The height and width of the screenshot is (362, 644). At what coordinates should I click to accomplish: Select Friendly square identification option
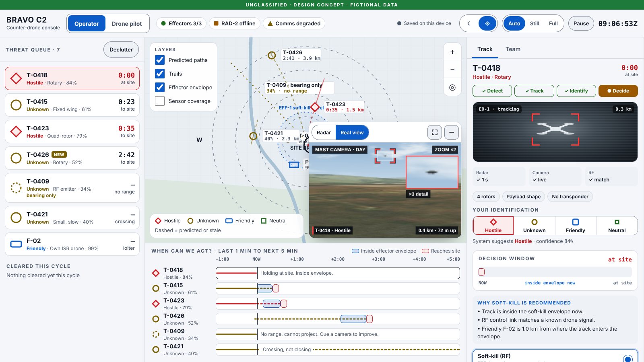coord(575,226)
